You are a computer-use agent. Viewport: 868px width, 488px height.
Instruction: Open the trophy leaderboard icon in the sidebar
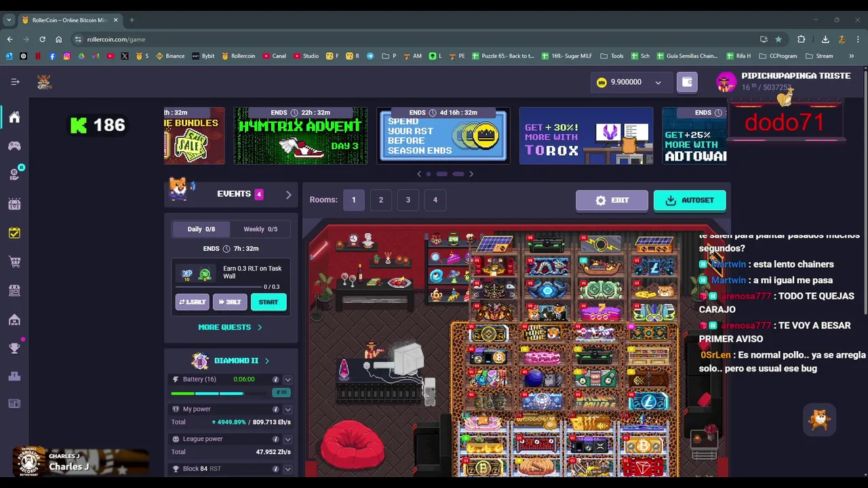coord(14,348)
